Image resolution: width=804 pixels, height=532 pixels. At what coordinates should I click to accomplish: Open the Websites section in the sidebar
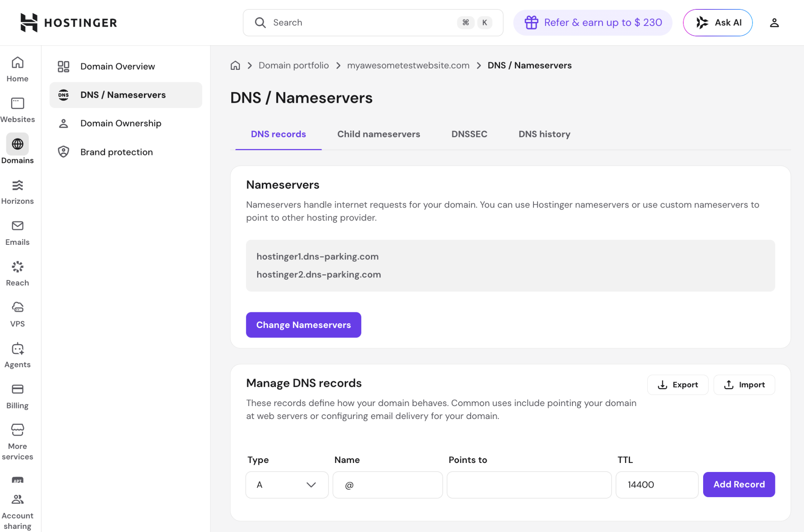point(17,103)
